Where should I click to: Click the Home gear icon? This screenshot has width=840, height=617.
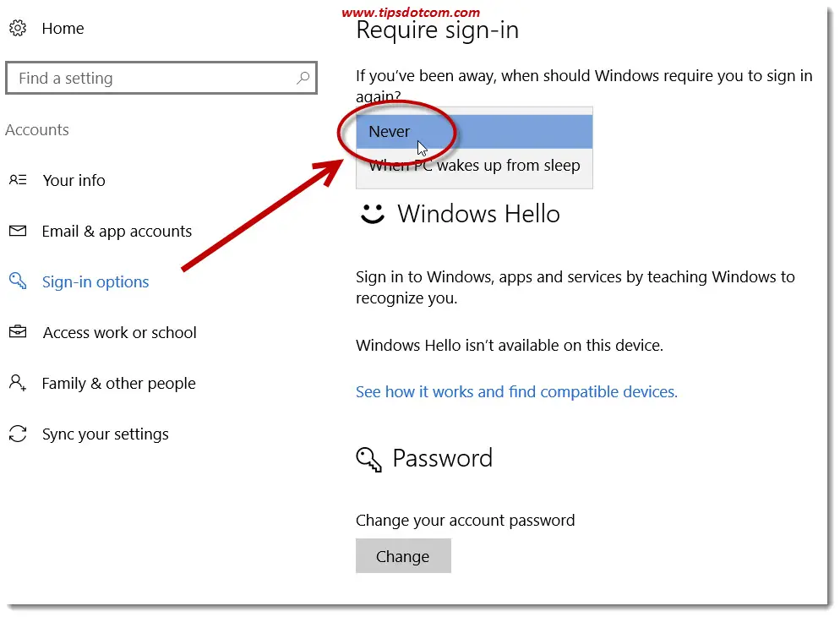click(18, 28)
